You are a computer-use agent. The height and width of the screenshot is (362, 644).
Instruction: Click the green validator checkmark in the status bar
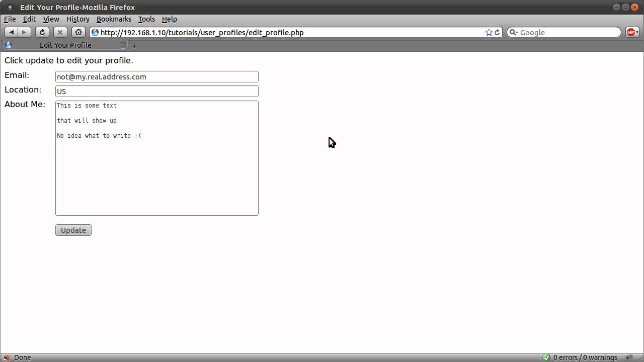[x=546, y=357]
